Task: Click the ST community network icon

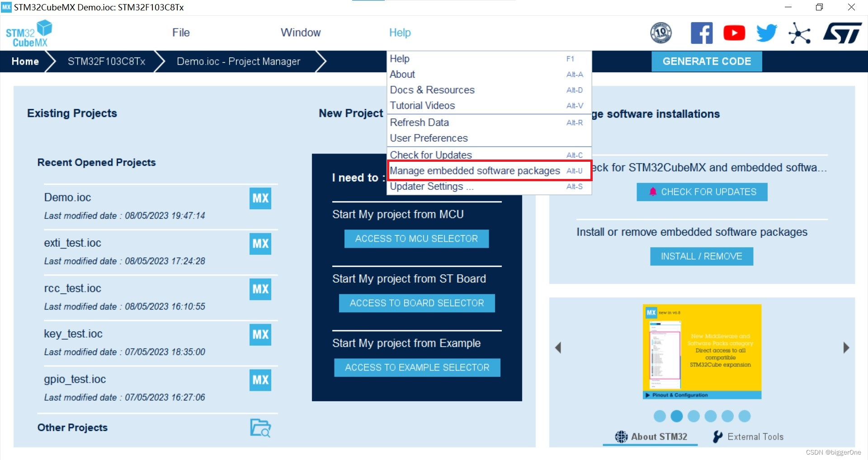Action: [x=799, y=33]
